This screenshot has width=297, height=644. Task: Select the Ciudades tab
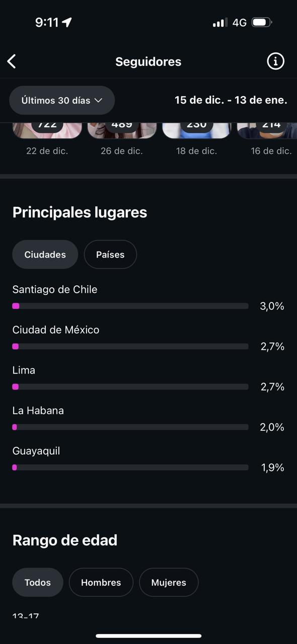pos(45,254)
